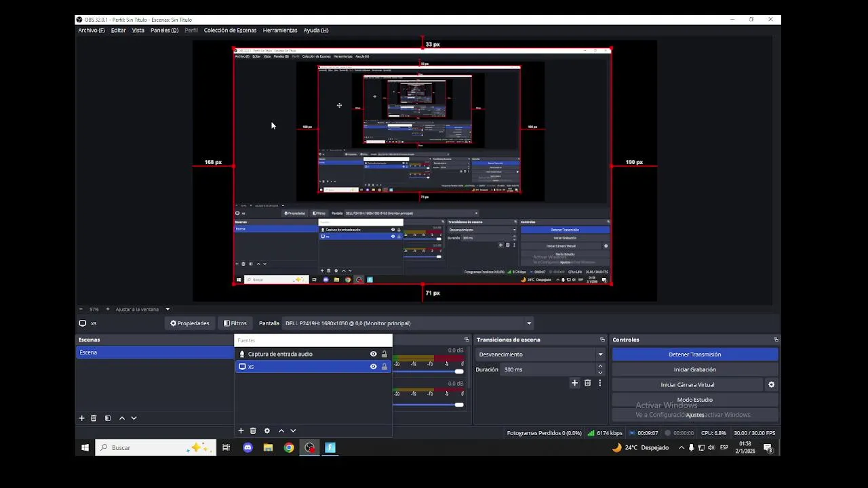
Task: Select the xs source row
Action: 313,367
